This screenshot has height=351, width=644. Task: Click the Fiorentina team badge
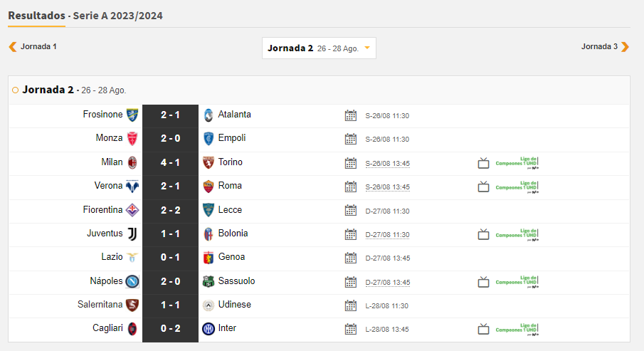coord(132,210)
